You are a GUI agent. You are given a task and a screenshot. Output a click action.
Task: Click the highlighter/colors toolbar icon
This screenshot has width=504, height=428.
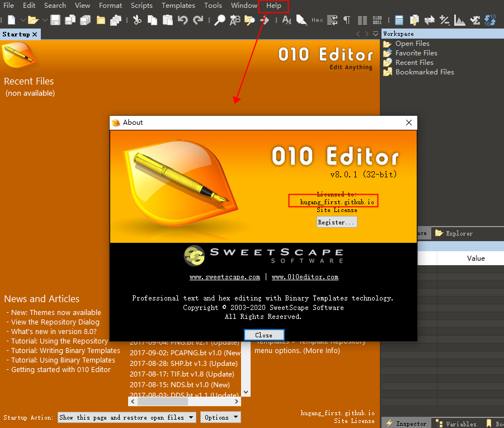[x=302, y=20]
